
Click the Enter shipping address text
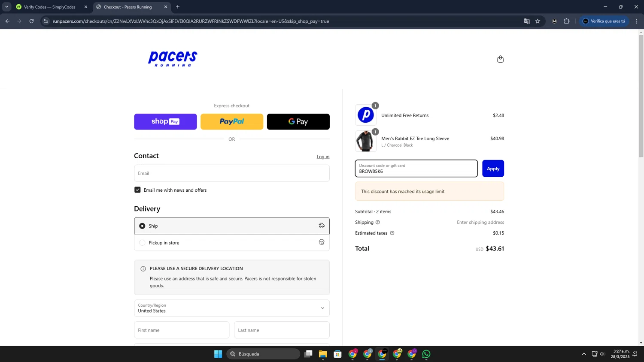(x=480, y=222)
